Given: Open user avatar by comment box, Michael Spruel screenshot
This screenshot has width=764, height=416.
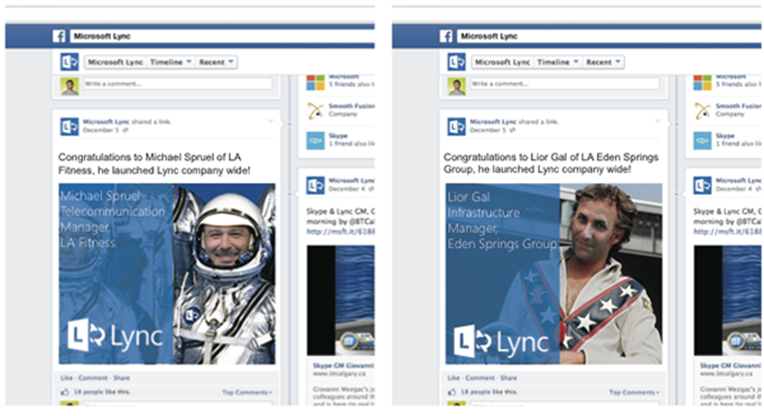Looking at the screenshot, I should pos(70,86).
